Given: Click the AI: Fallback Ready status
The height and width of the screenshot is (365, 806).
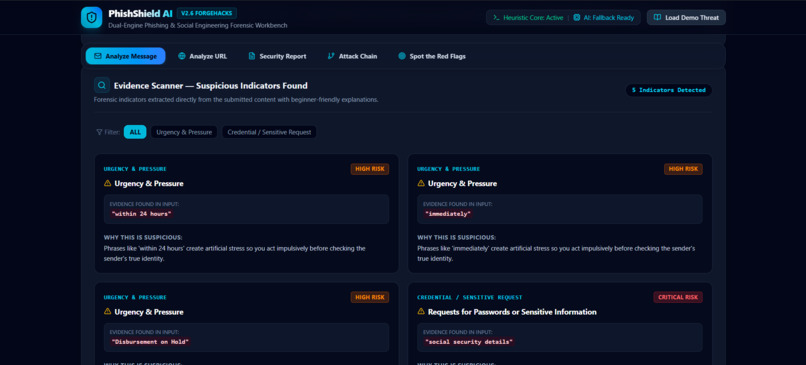Looking at the screenshot, I should [603, 17].
